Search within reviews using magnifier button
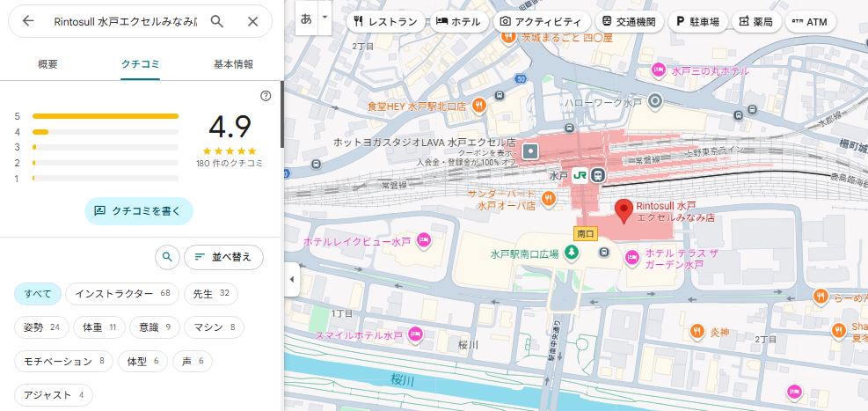 click(x=166, y=257)
